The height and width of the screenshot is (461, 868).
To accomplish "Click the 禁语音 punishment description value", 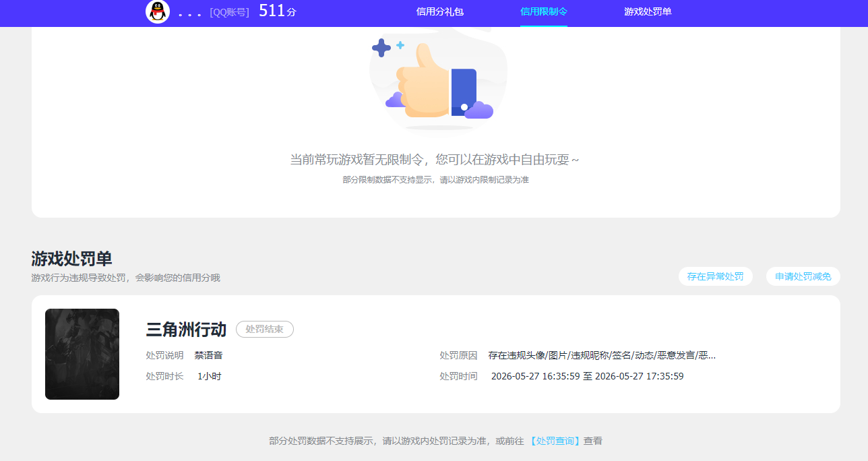I will click(x=209, y=355).
